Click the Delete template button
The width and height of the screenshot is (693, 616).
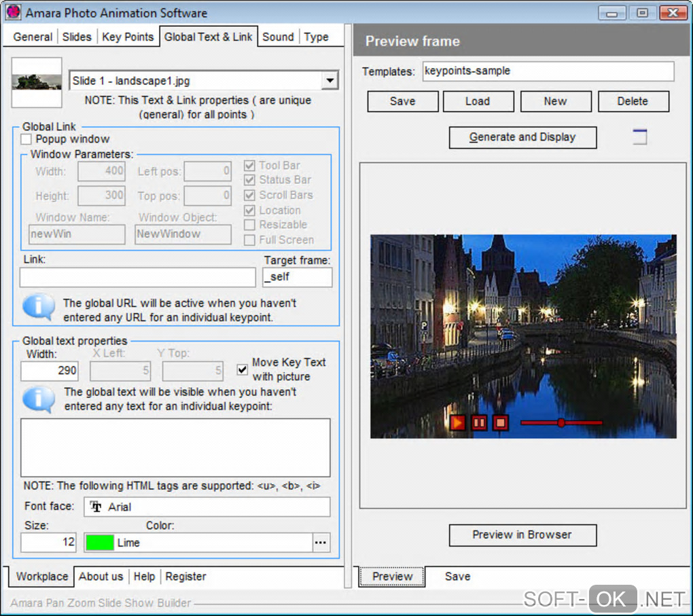click(633, 101)
